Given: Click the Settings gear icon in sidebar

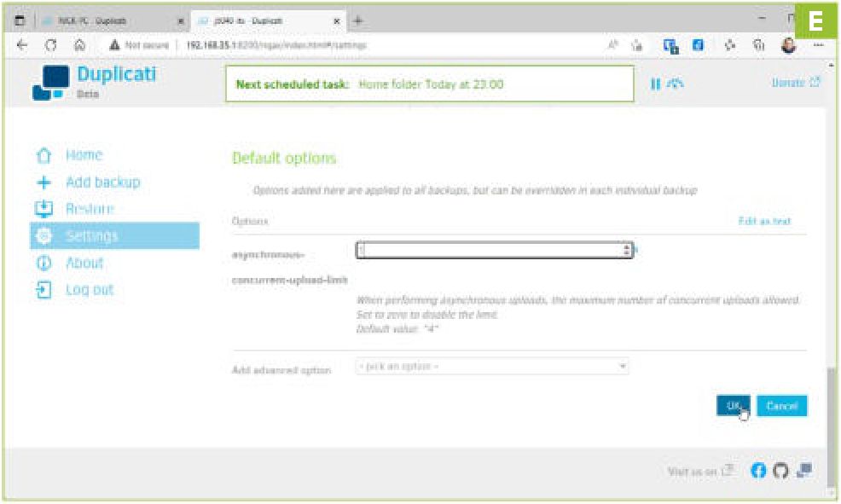Looking at the screenshot, I should (x=43, y=236).
